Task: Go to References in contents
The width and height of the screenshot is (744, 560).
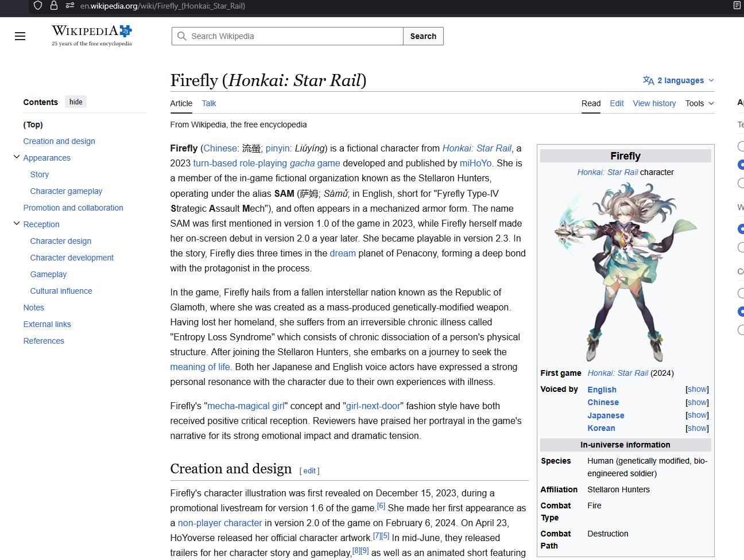Action: [44, 341]
